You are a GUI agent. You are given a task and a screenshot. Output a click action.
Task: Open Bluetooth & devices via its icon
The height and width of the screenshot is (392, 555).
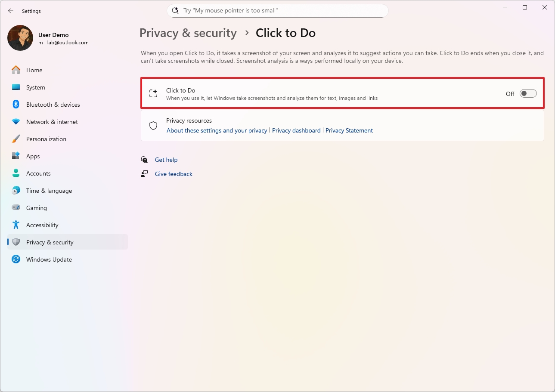[16, 104]
